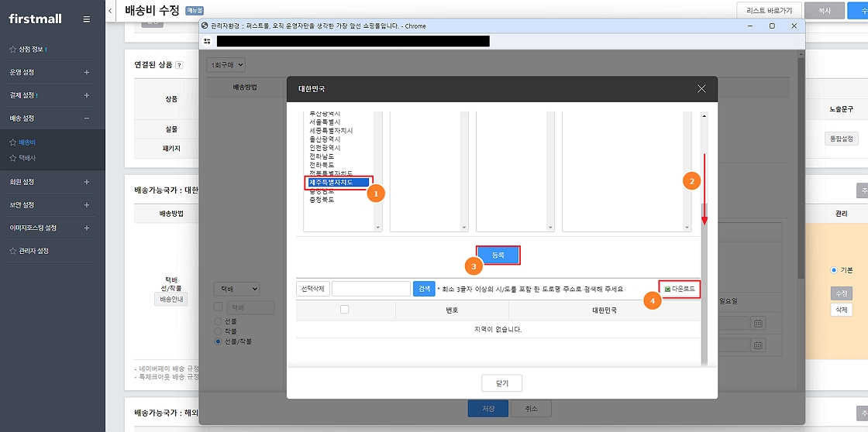Click the second calendar icon in date row
Viewport: 868px width, 432px height.
[758, 345]
